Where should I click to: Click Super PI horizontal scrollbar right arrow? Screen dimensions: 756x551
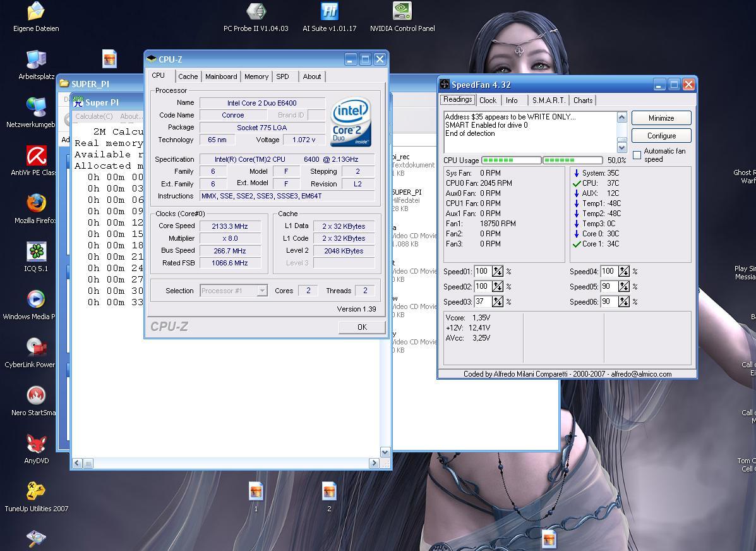(374, 463)
